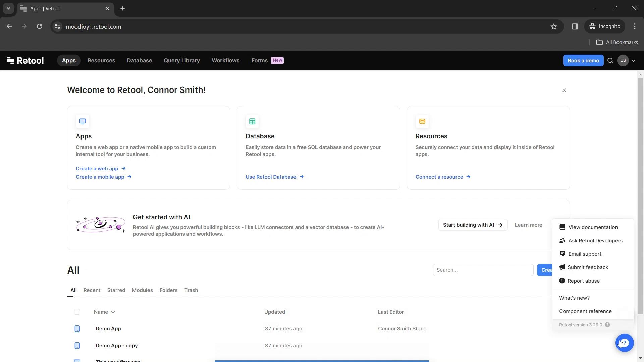The width and height of the screenshot is (644, 362).
Task: Open the browser tab dropdown arrow
Action: coord(8,8)
